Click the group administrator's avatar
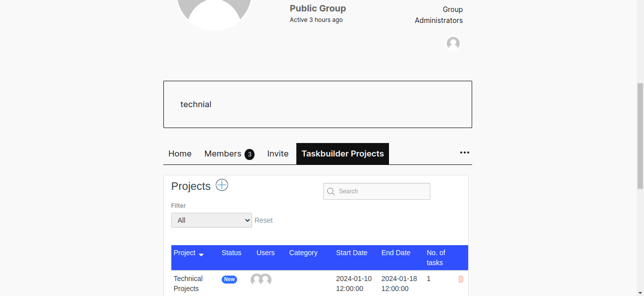Viewport: 644px width, 296px height. pyautogui.click(x=453, y=43)
